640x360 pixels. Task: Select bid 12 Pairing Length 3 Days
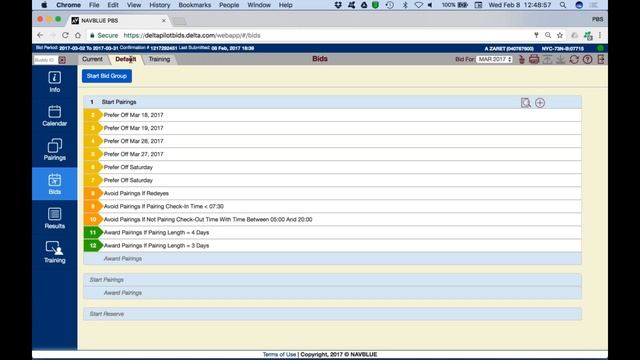333,246
